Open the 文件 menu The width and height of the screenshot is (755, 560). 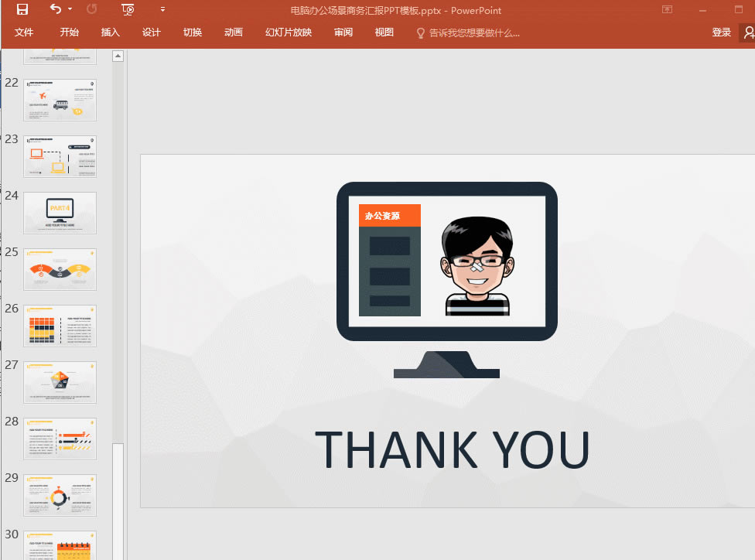24,32
